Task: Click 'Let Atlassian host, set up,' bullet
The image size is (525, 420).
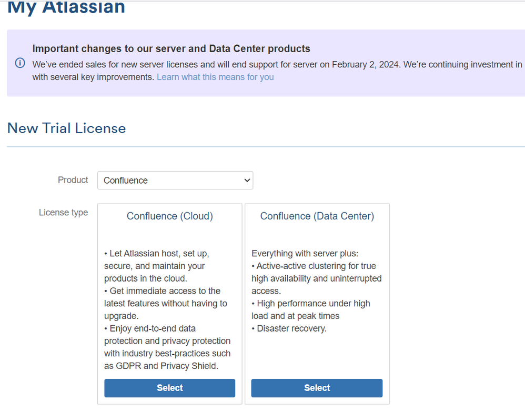Action: point(156,254)
